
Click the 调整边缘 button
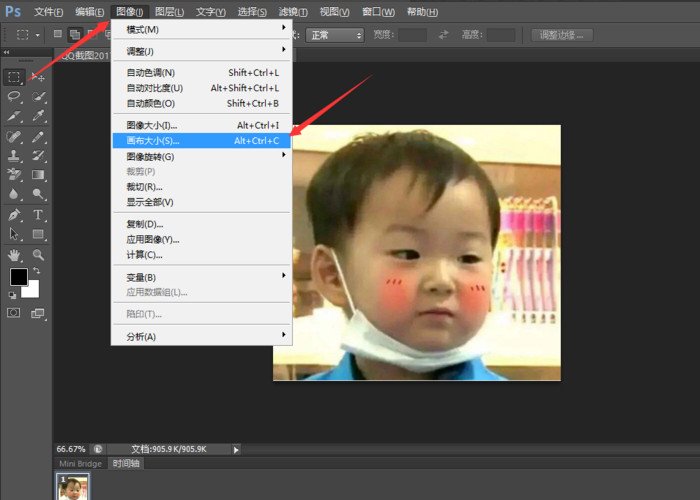click(562, 35)
